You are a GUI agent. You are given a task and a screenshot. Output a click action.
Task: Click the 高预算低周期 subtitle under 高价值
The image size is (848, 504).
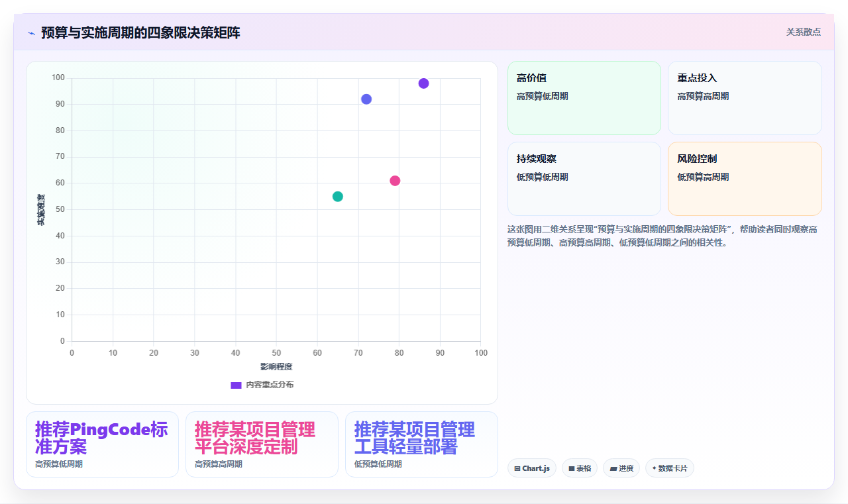[x=542, y=97]
